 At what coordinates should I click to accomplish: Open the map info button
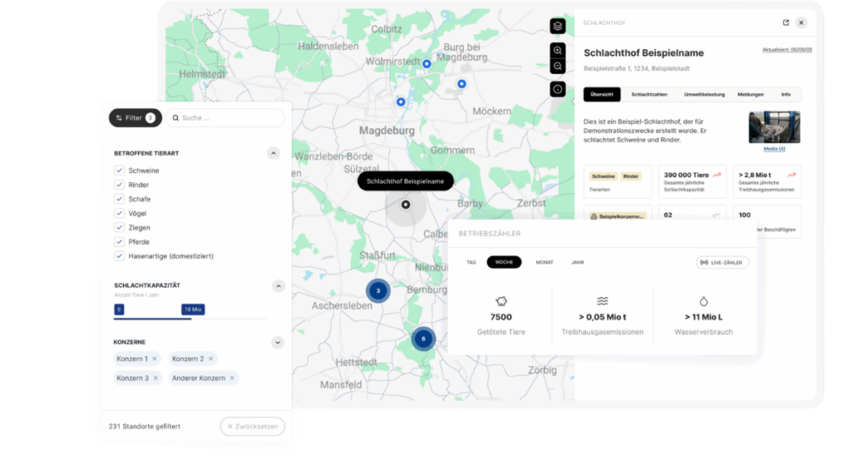(557, 88)
